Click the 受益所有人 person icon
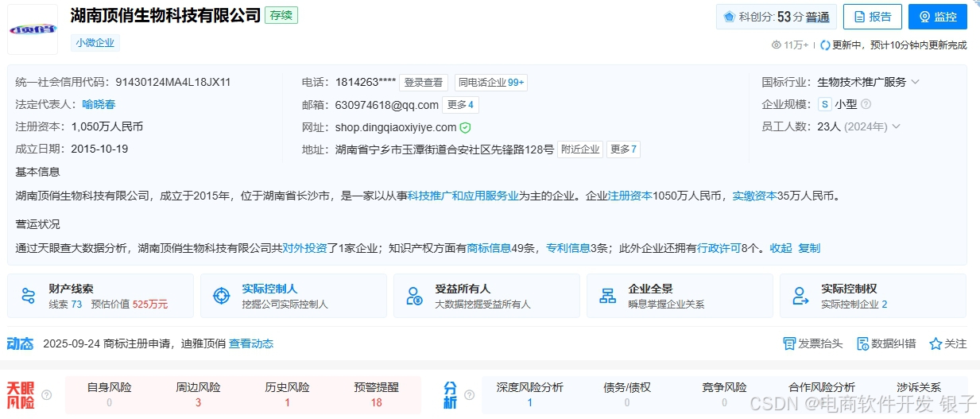 (414, 296)
